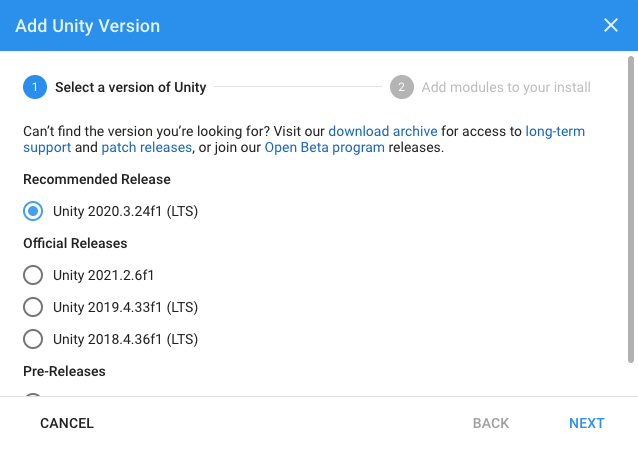Click 'Add modules to your install' step label

[x=506, y=87]
